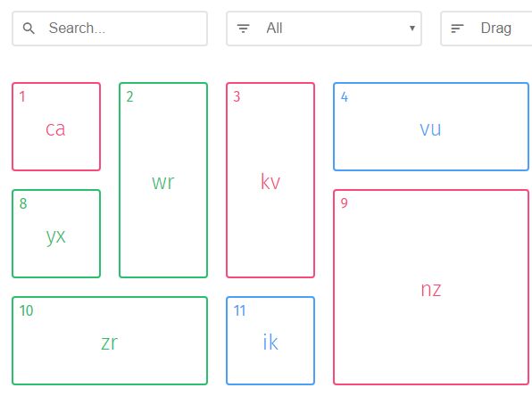
Task: Focus the Search input field
Action: (x=110, y=29)
